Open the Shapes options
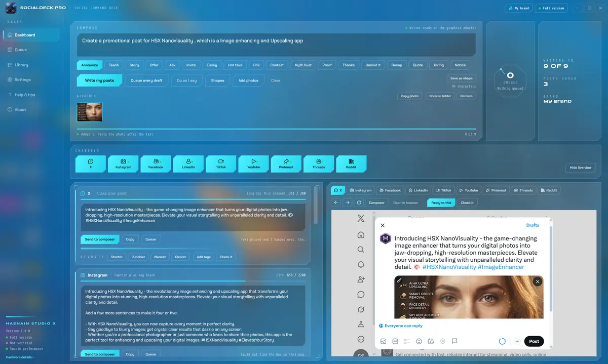This screenshot has height=364, width=608. click(x=218, y=80)
